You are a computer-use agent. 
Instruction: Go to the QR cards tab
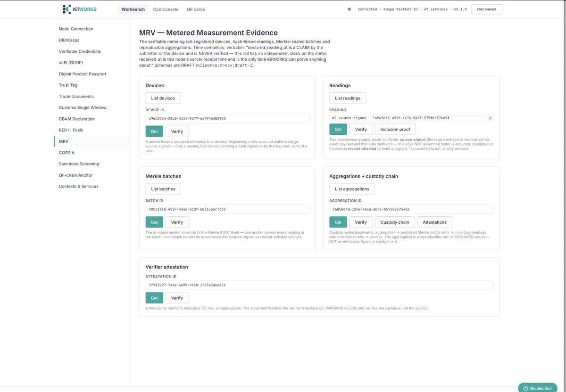pyautogui.click(x=196, y=9)
